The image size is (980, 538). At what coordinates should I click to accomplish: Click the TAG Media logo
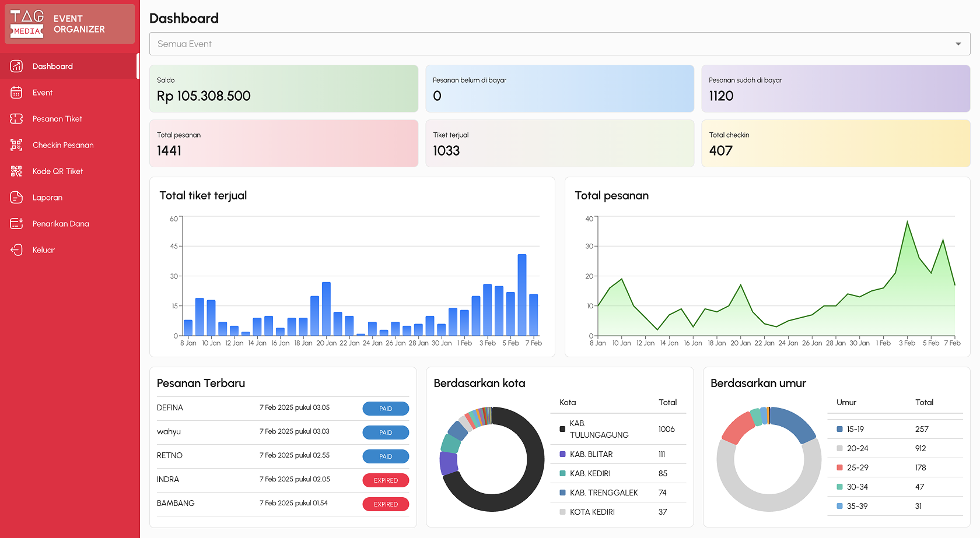point(27,24)
